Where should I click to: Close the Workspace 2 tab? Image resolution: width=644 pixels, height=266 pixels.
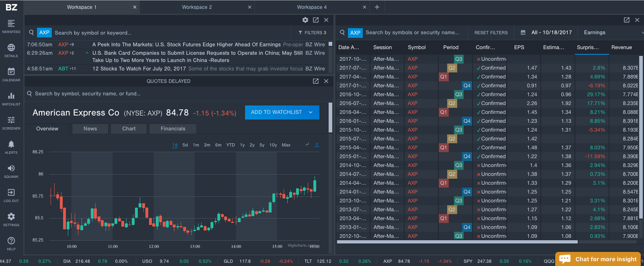[x=249, y=7]
